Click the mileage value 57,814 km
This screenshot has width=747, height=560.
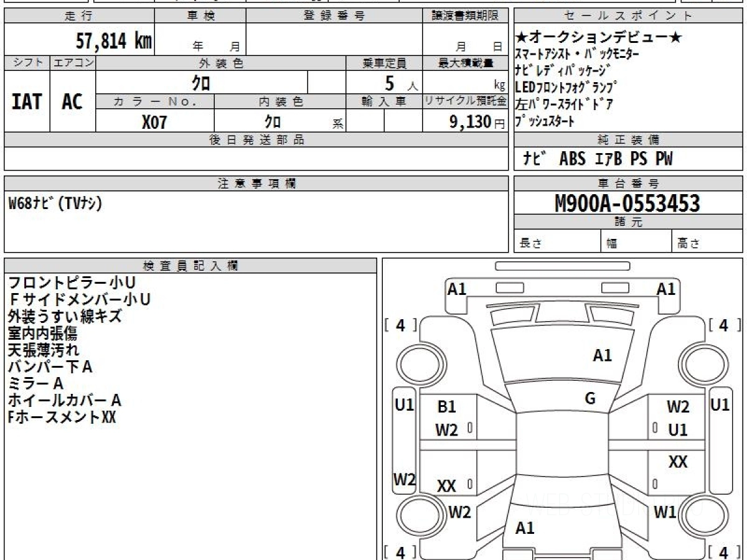pos(114,41)
